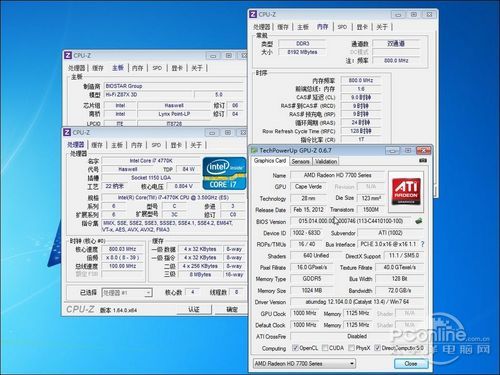Click the bus interface question mark icon
This screenshot has height=375, width=500.
(422, 244)
